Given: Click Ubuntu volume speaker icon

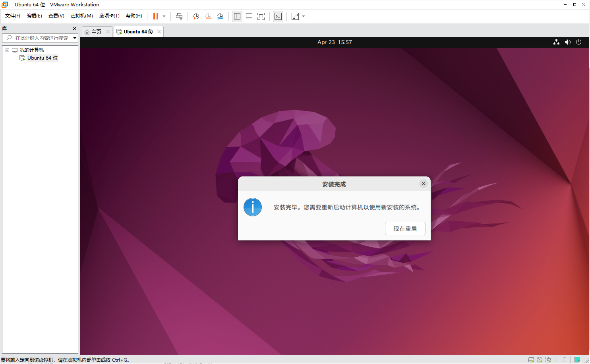Looking at the screenshot, I should (x=568, y=42).
